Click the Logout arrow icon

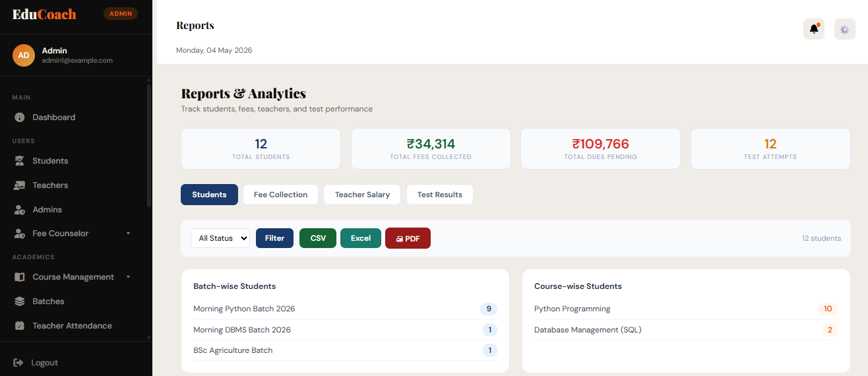pos(18,363)
